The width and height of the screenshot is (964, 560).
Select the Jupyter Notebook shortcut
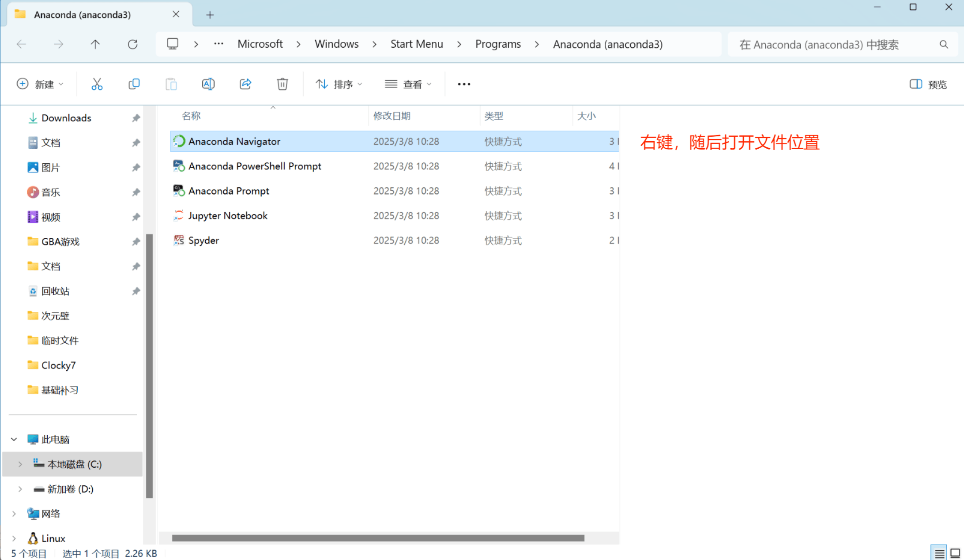228,216
